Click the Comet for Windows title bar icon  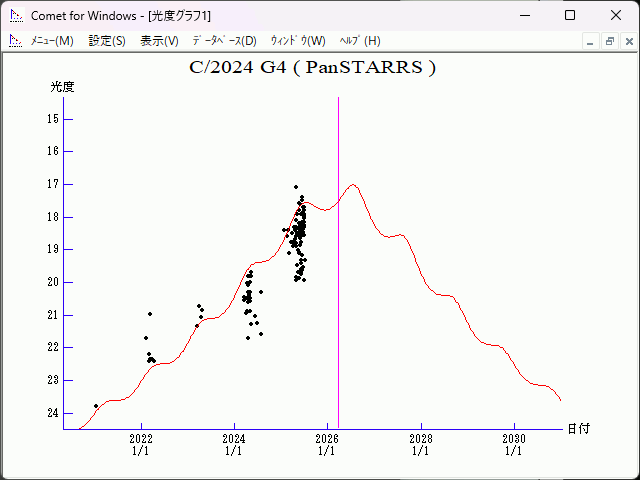15,15
